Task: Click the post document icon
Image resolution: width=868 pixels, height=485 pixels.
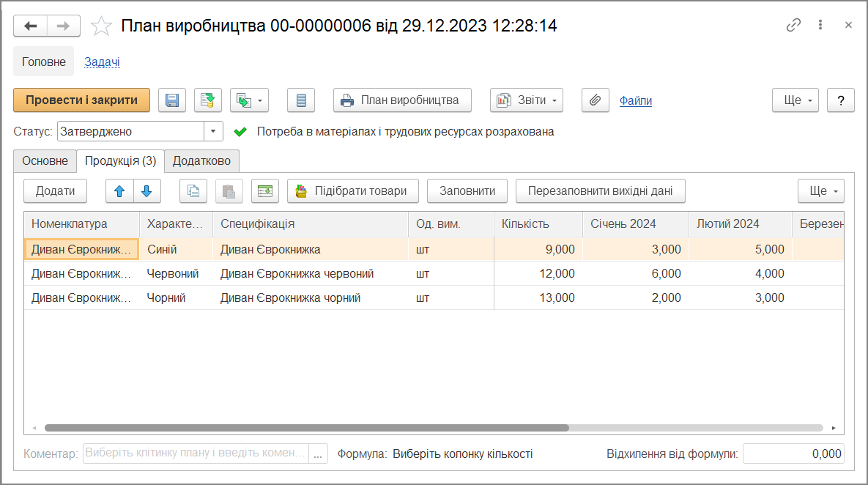Action: click(208, 100)
